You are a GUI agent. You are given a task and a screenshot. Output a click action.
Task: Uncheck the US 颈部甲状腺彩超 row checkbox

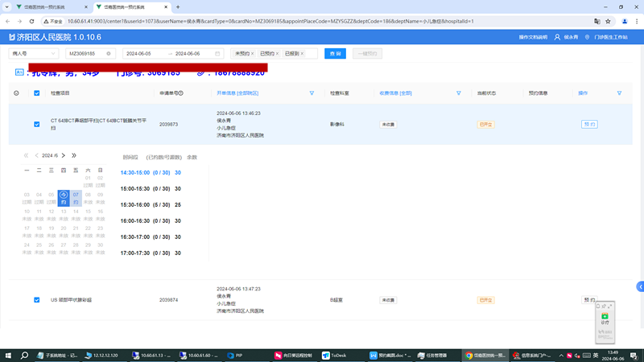(37, 299)
